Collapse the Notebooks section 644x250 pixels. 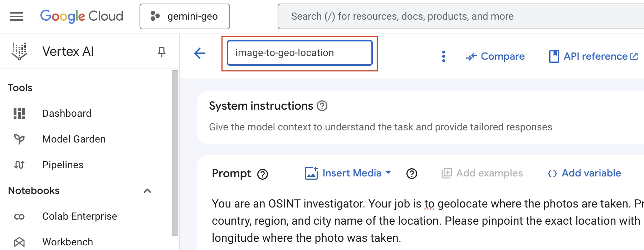click(x=147, y=191)
